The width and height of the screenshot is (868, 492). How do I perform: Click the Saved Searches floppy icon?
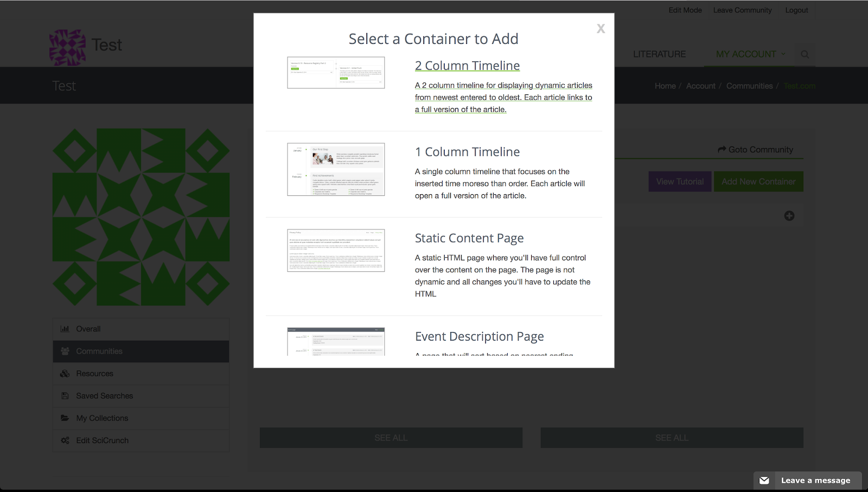[x=65, y=396]
